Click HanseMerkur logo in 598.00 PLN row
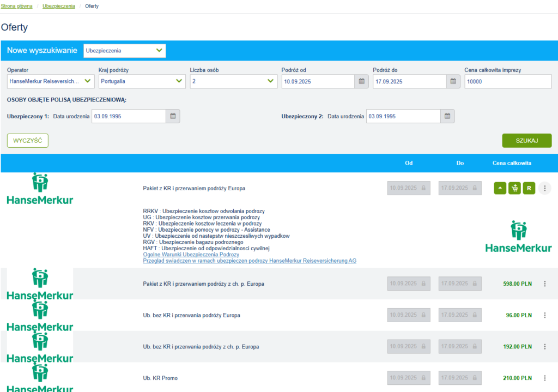The height and width of the screenshot is (392, 558). coord(40,284)
